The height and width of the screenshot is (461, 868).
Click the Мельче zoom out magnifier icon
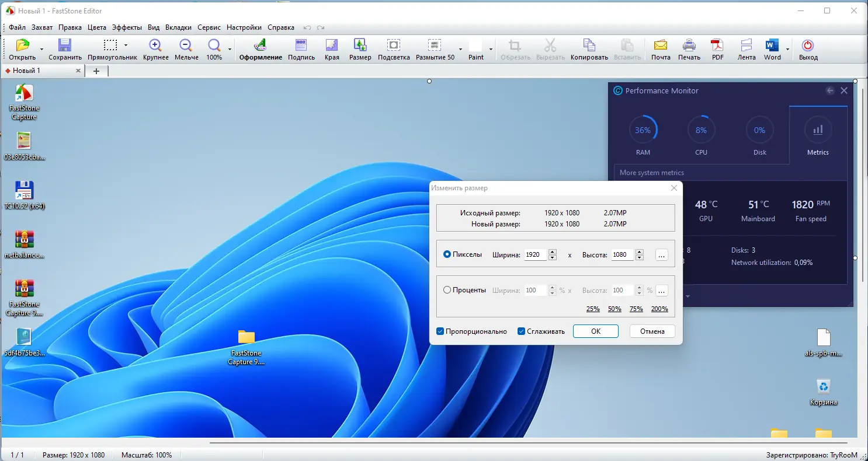click(186, 46)
